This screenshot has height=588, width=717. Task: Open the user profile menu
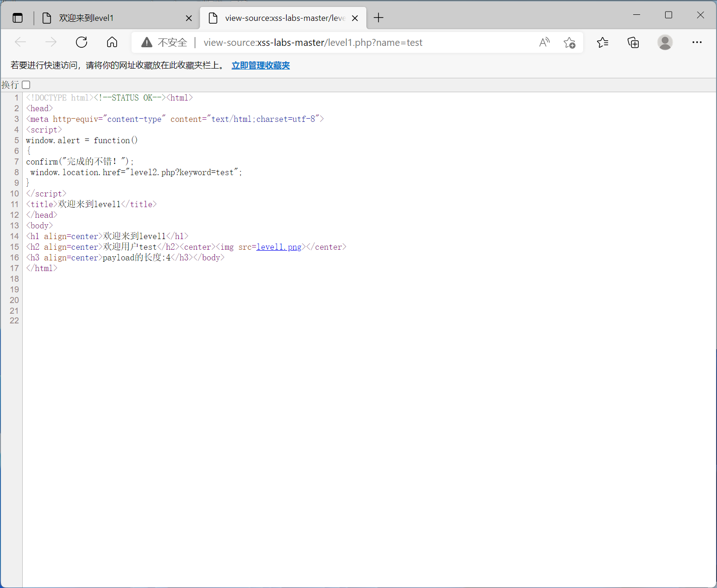tap(665, 43)
